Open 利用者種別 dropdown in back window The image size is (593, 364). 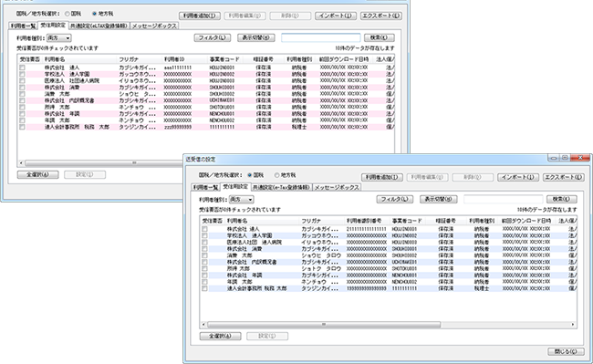pos(59,37)
